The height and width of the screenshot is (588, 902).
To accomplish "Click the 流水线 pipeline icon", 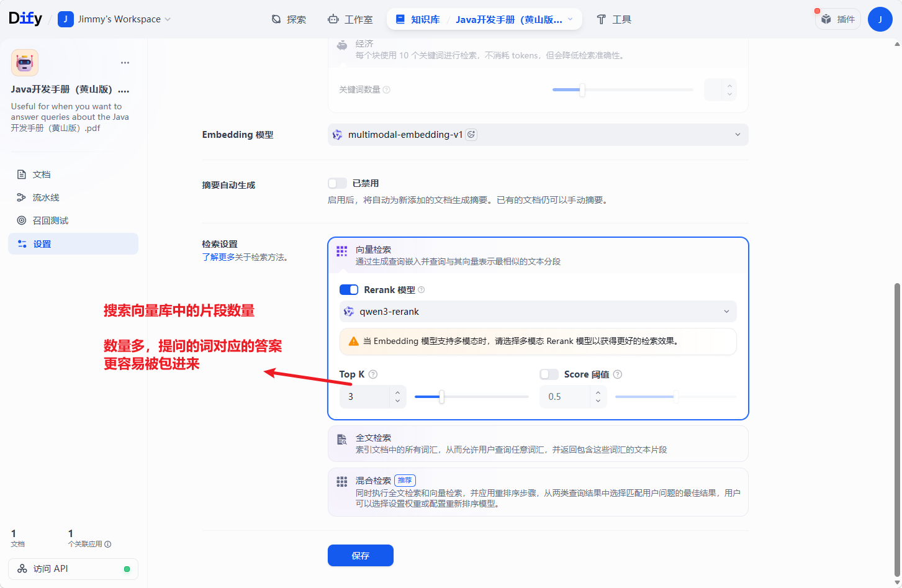I will tap(22, 197).
